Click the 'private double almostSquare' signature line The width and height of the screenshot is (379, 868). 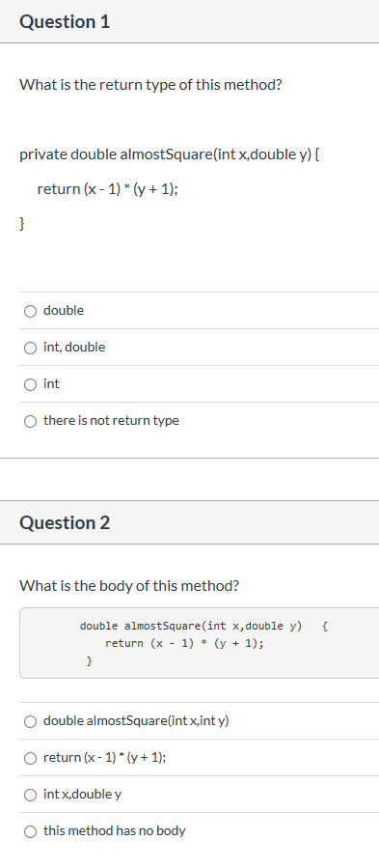(x=170, y=154)
